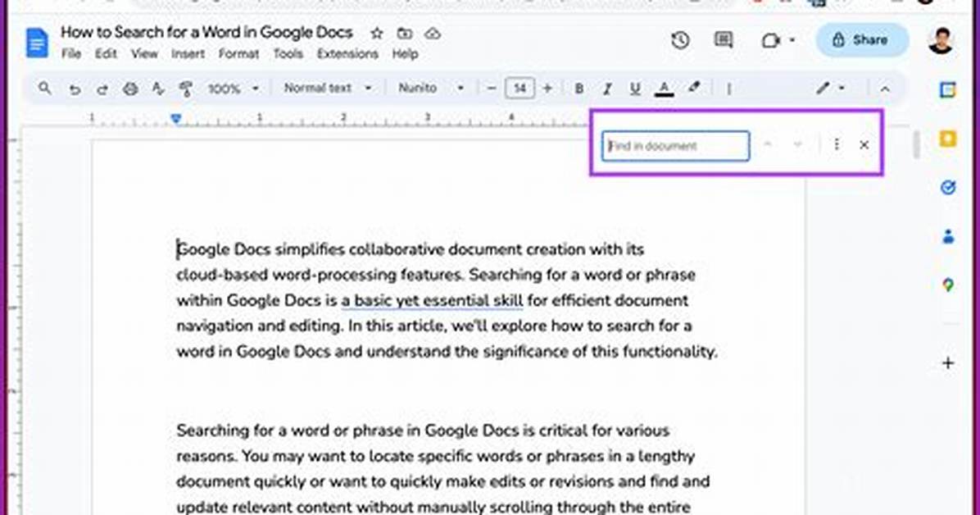
Task: Click the Share button
Action: coord(862,40)
